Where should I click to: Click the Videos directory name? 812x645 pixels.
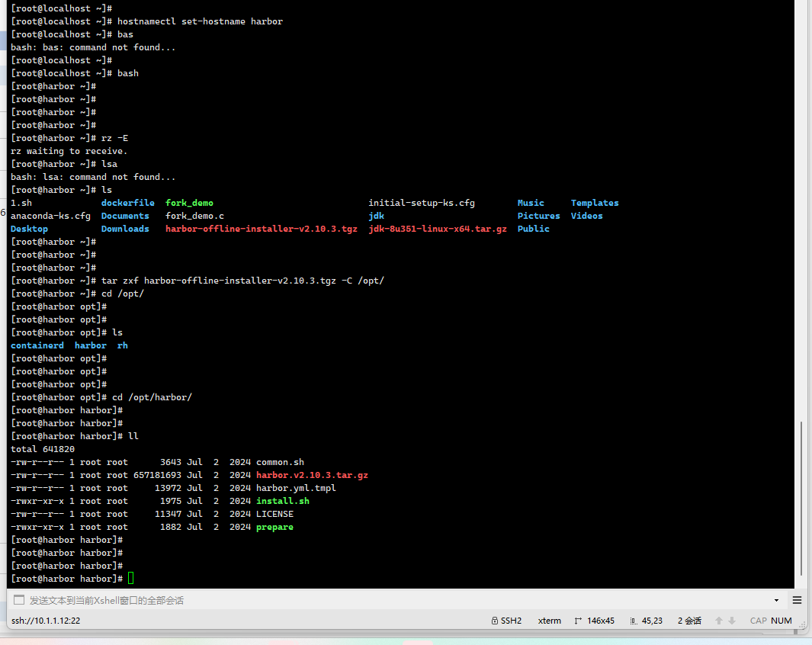click(x=587, y=216)
